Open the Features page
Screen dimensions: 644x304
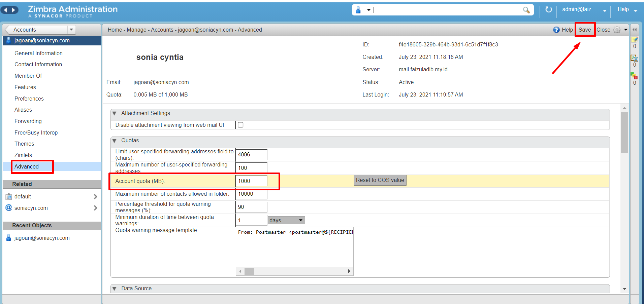(x=25, y=87)
